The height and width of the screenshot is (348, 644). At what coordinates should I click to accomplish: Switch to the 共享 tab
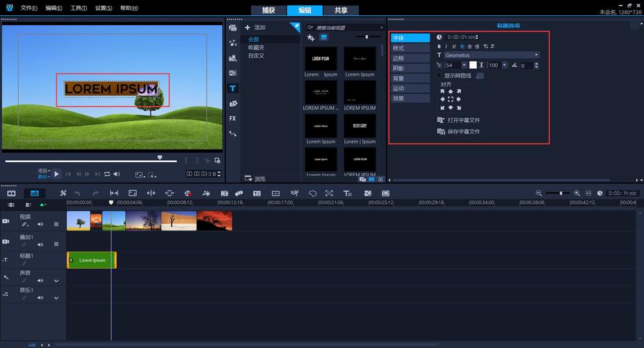[341, 10]
